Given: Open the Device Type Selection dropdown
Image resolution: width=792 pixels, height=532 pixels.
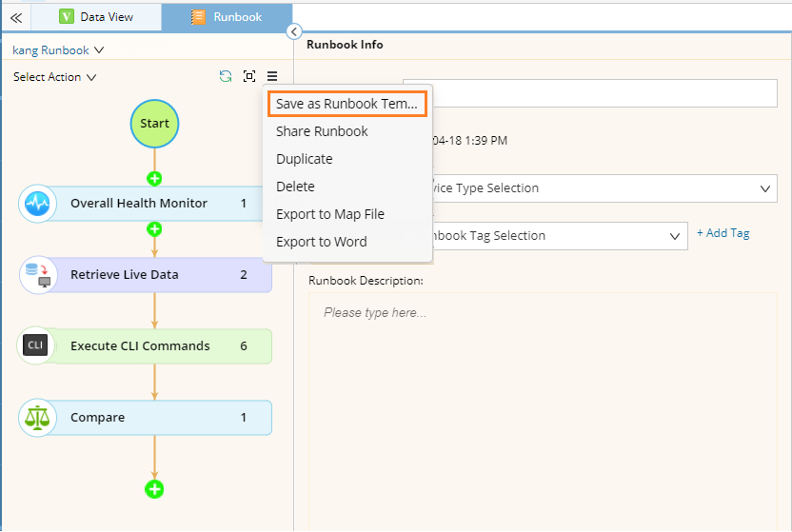Looking at the screenshot, I should coord(600,188).
